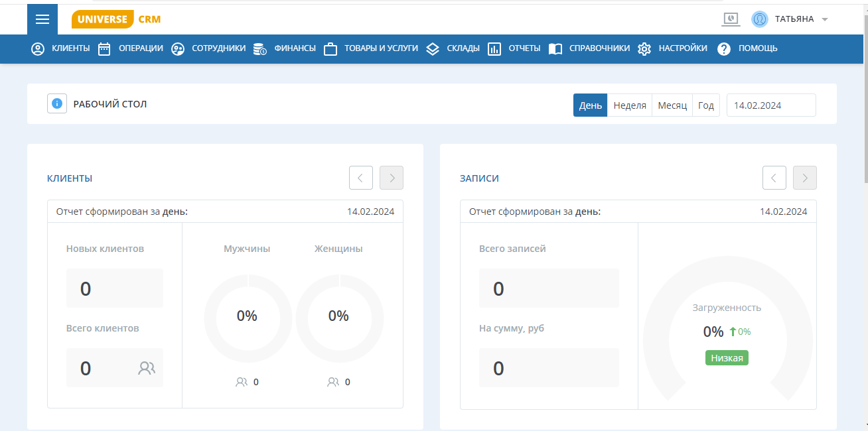Open the Отчеты bar chart icon
Screen dimensions: 868x431
coord(494,48)
